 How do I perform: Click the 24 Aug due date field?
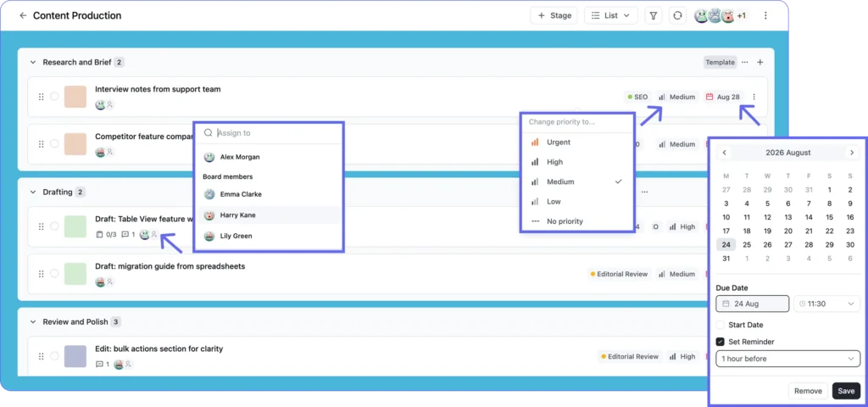click(x=753, y=304)
